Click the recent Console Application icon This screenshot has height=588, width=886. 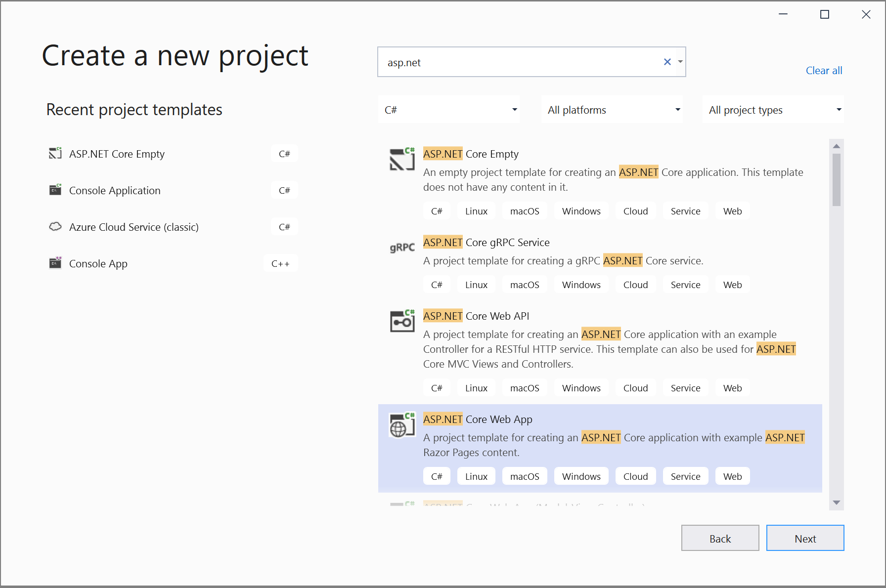click(55, 190)
